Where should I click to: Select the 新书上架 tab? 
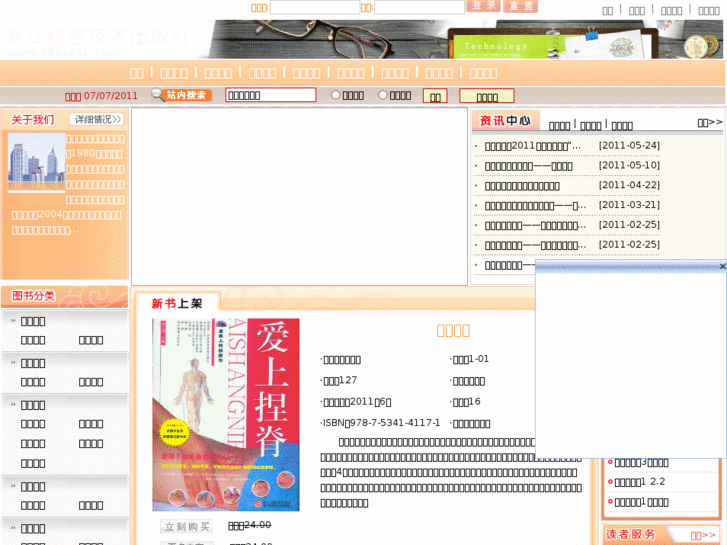(177, 303)
